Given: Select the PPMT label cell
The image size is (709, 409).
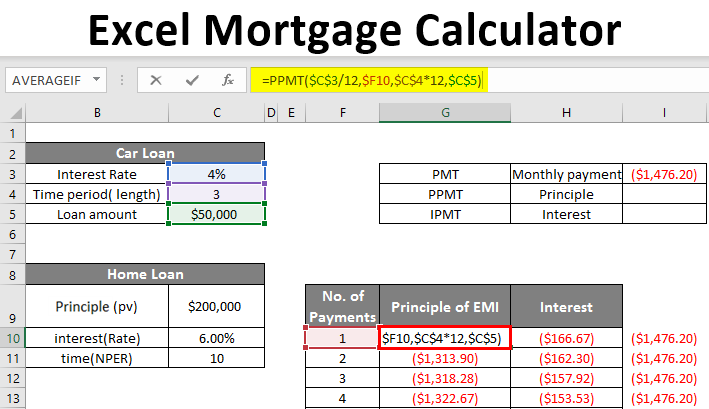Looking at the screenshot, I should [445, 194].
